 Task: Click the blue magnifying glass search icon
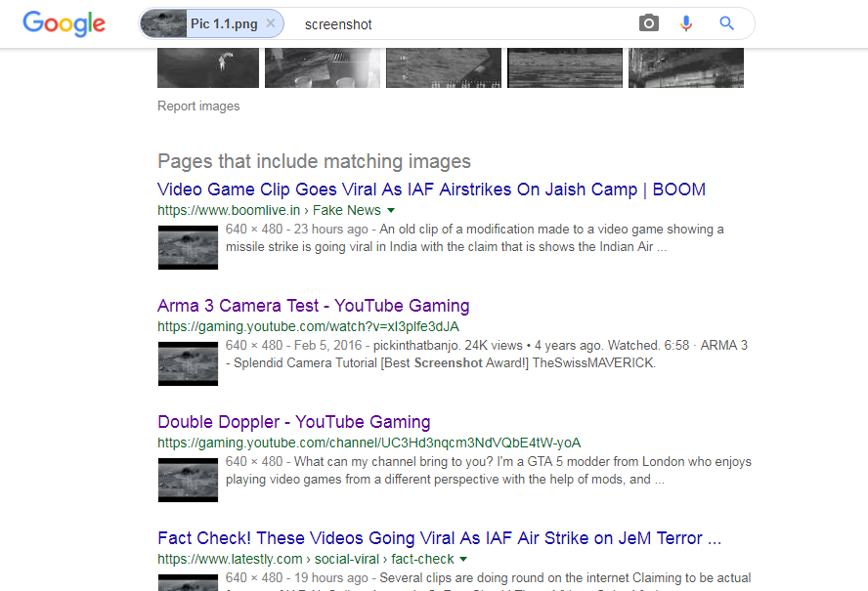click(727, 23)
